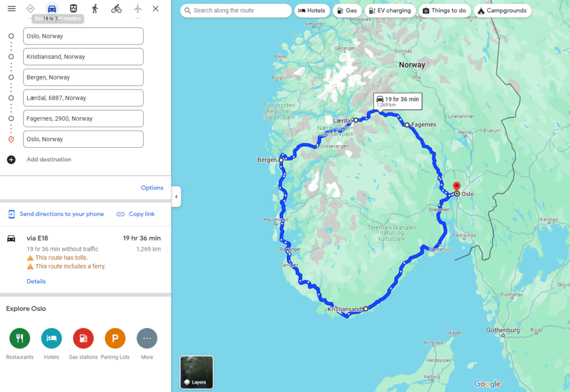Select the Flights travel mode
The image size is (570, 392).
tap(137, 9)
